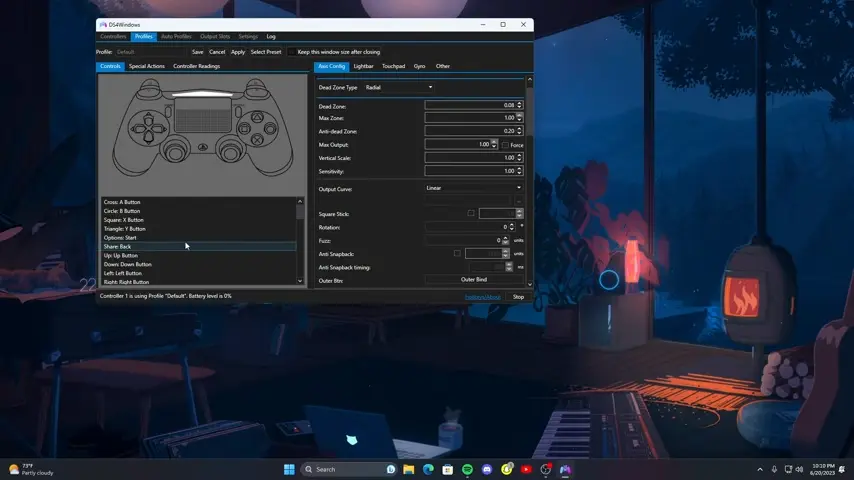Viewport: 854px width, 480px height.
Task: Click the mapping list scroll-down arrow
Action: point(300,281)
